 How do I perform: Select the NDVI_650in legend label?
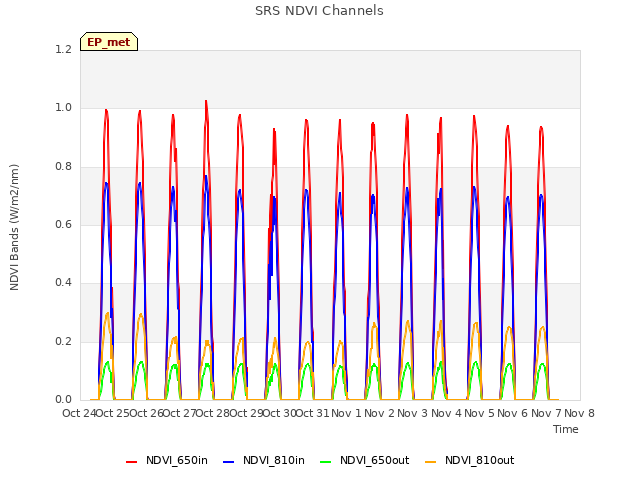177,460
